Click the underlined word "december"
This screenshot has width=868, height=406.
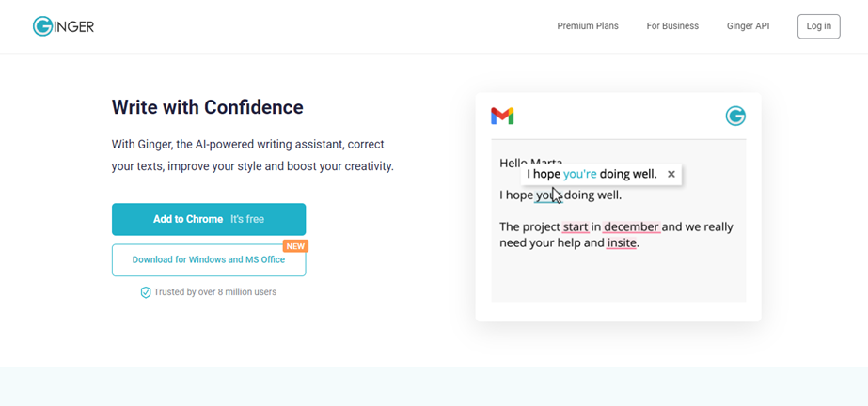click(631, 226)
